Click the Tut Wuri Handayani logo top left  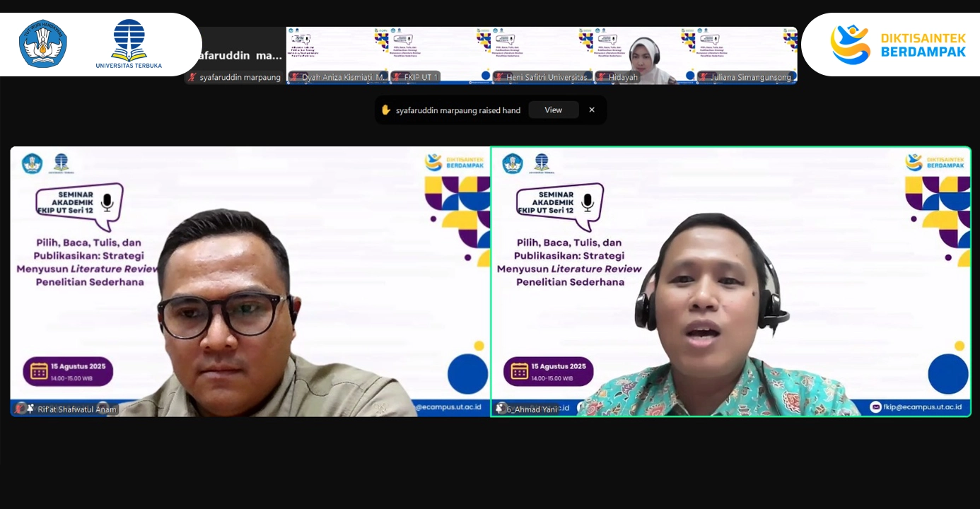click(x=44, y=44)
